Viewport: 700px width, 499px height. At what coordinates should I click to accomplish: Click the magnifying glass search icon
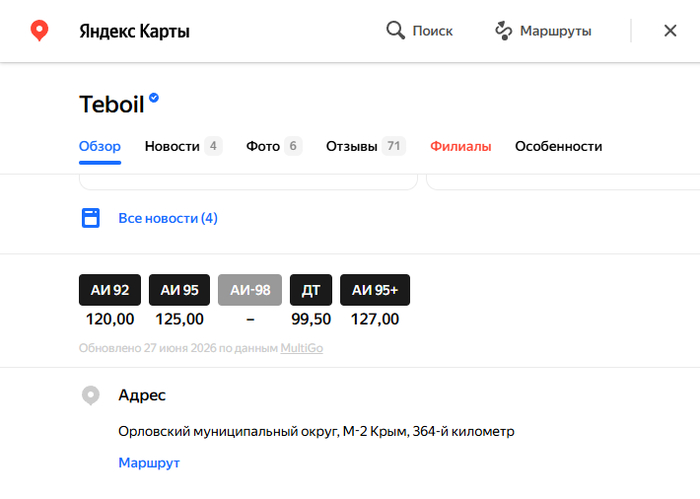(x=396, y=30)
